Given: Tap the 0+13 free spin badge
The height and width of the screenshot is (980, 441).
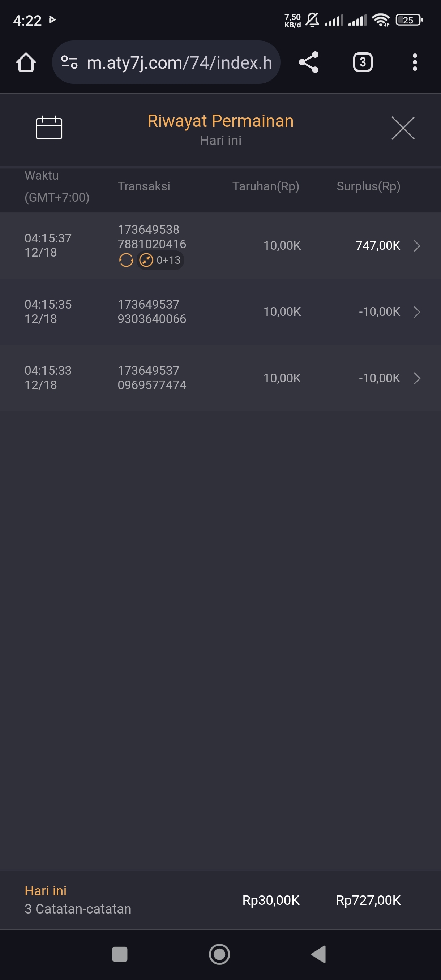Looking at the screenshot, I should pyautogui.click(x=160, y=260).
